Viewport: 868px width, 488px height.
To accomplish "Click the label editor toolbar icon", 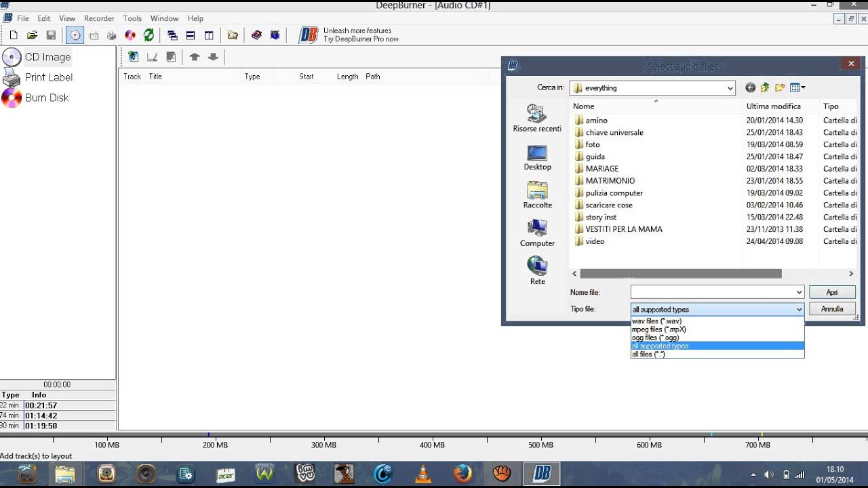I will pyautogui.click(x=94, y=35).
